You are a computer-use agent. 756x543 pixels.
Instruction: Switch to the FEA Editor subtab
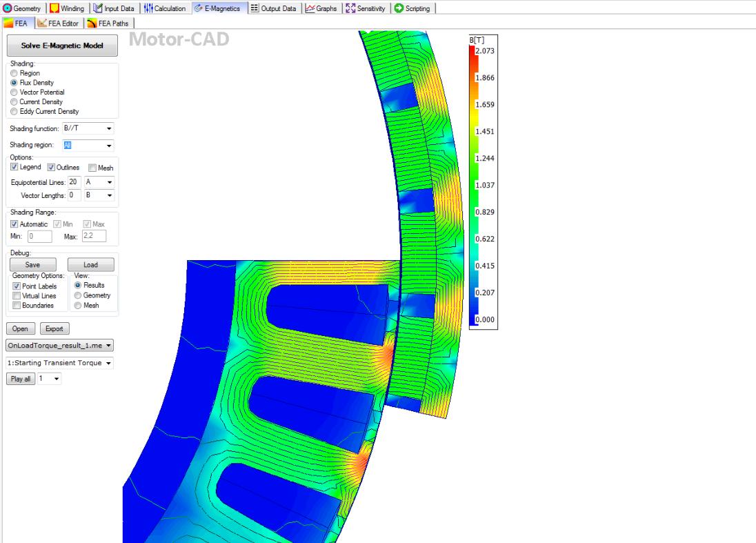[x=61, y=23]
